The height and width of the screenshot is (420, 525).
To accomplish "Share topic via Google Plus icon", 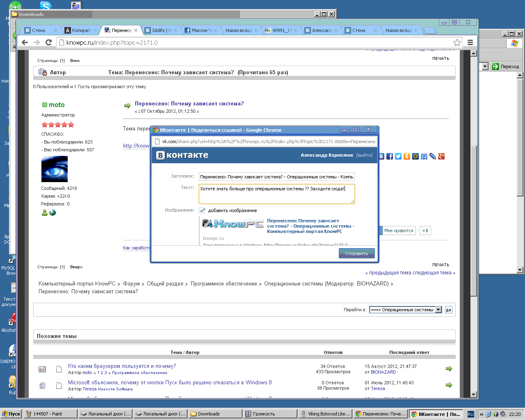I will [441, 156].
